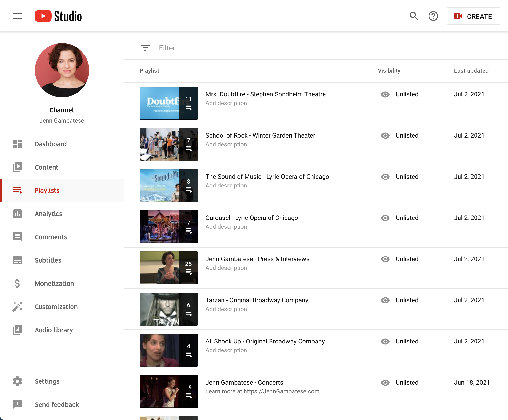The height and width of the screenshot is (420, 508).
Task: Toggle visibility eye for All Shook Up playlist
Action: click(x=385, y=342)
